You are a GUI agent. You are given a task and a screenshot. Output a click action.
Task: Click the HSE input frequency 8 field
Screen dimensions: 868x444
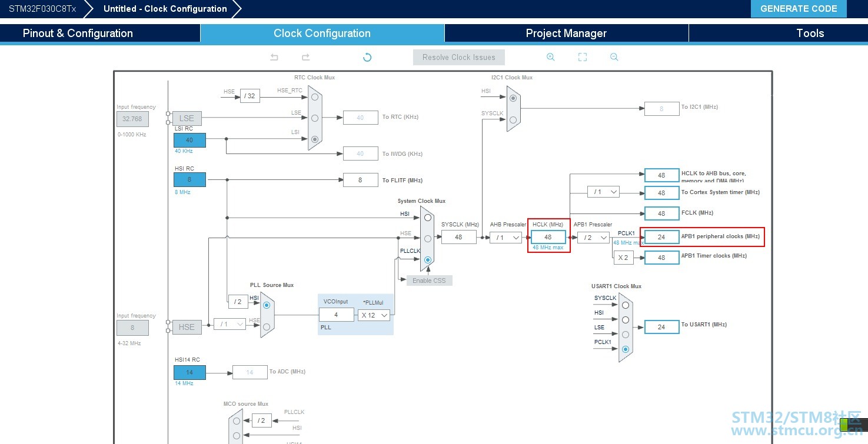pyautogui.click(x=132, y=328)
